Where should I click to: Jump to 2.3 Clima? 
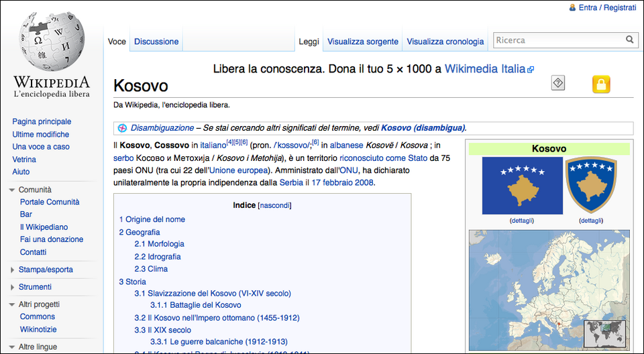pyautogui.click(x=151, y=269)
